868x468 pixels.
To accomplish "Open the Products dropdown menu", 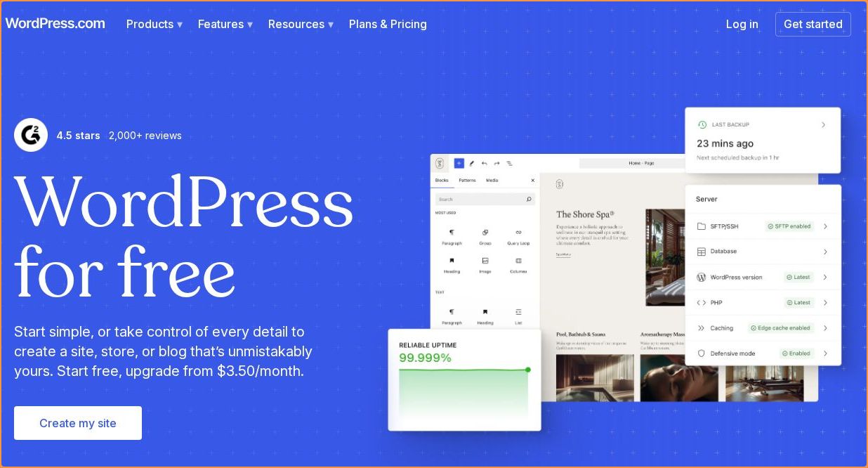I will click(154, 24).
